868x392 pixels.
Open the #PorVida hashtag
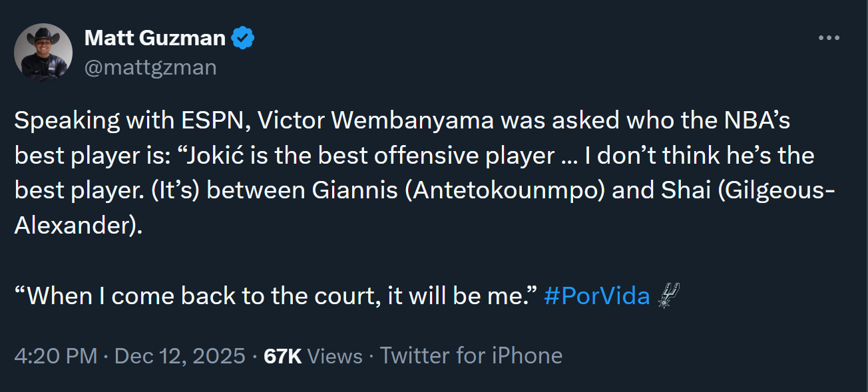[596, 296]
